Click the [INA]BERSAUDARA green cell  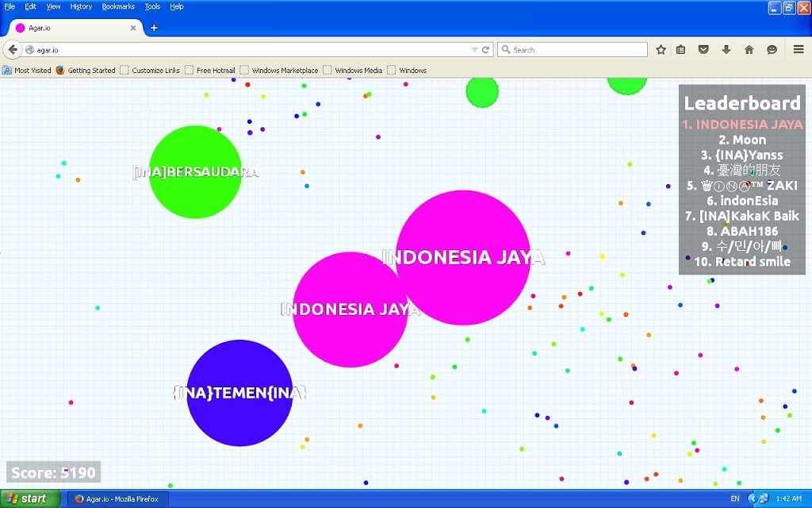(x=195, y=172)
